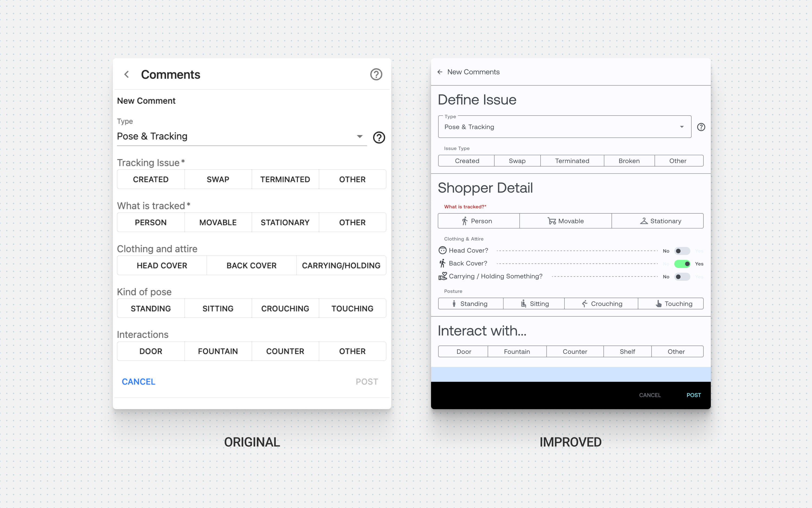Select OTHER under What is tracked
The image size is (812, 508).
click(x=352, y=222)
